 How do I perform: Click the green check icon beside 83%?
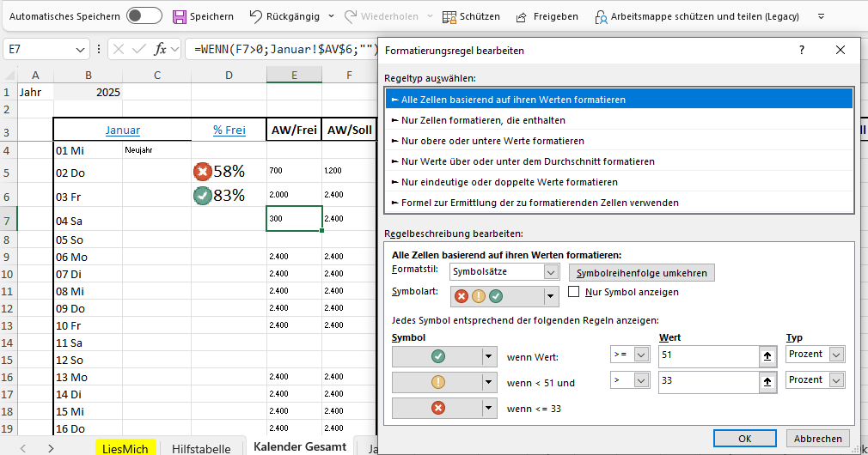point(203,196)
